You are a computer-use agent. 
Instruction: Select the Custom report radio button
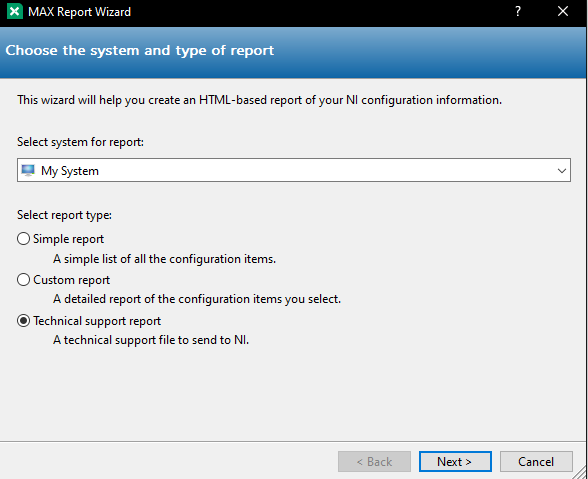23,279
